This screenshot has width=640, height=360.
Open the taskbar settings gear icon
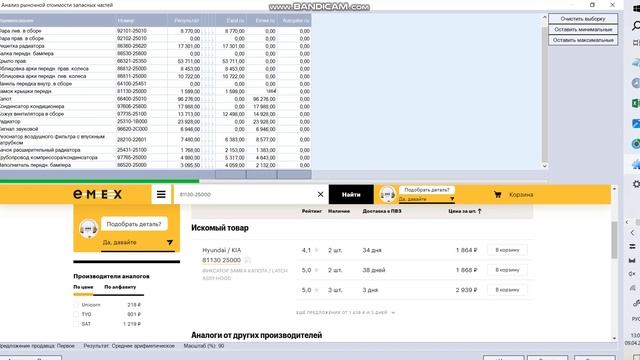point(636,184)
